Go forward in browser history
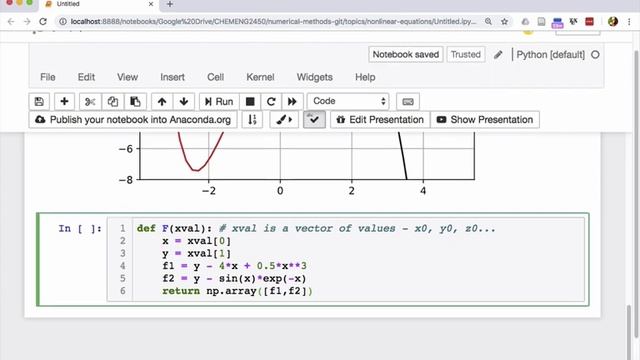 (27, 22)
